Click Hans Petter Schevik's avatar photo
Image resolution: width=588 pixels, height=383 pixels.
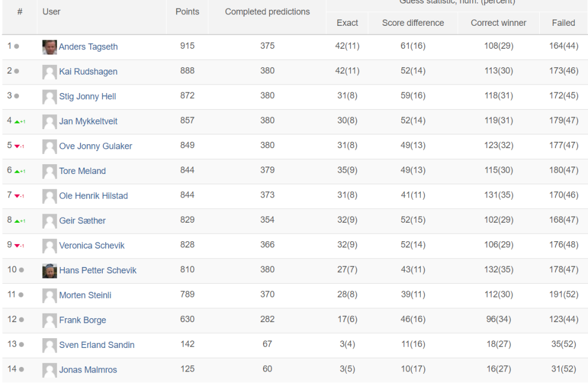click(x=49, y=270)
